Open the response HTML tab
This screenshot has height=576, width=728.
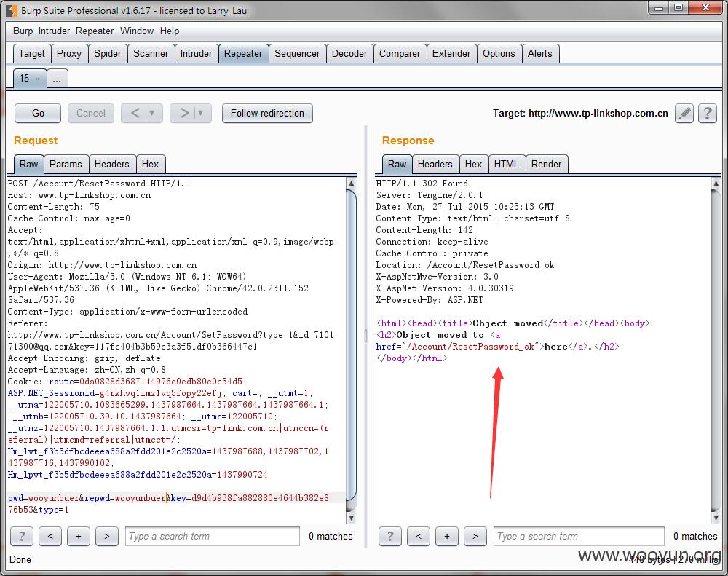click(x=507, y=165)
